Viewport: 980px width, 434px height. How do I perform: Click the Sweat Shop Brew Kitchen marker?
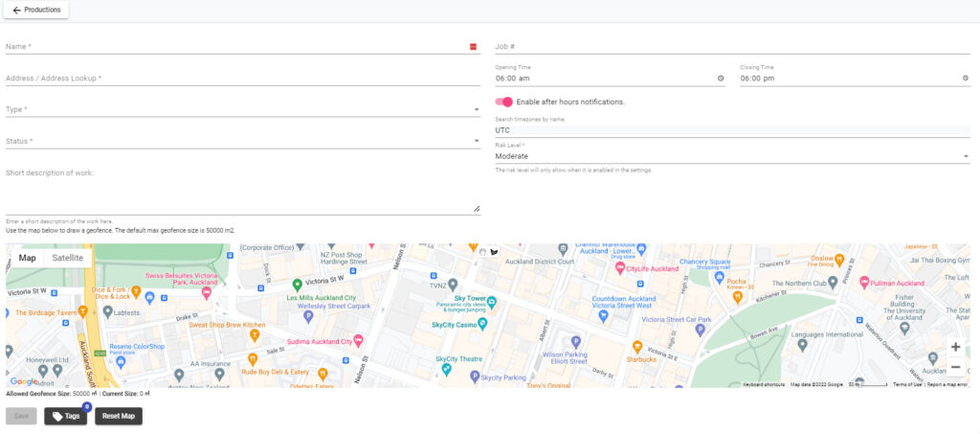(x=255, y=335)
